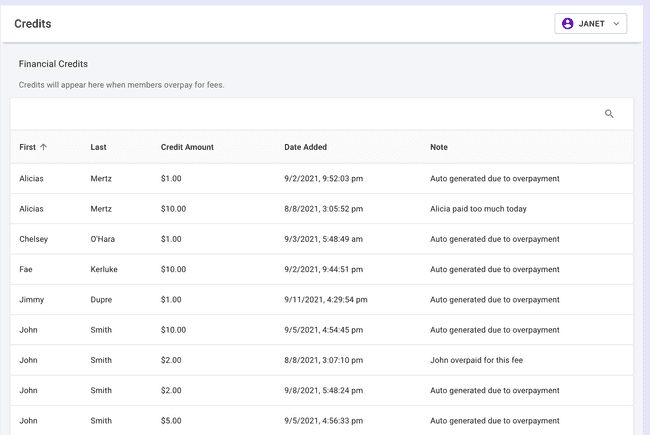Select the Chelsey O'Hara credit row
Viewport: 650px width, 435px height.
(x=320, y=239)
